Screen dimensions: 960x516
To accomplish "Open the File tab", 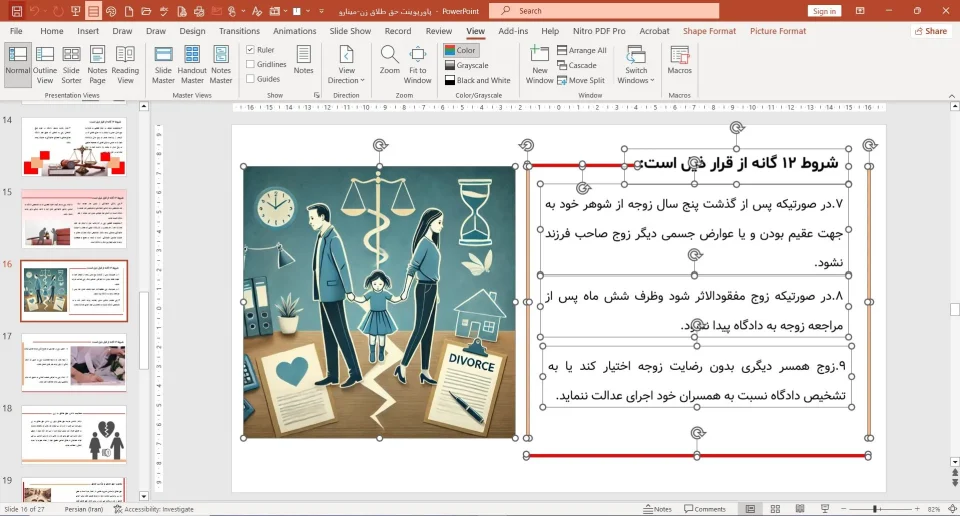I will point(17,31).
